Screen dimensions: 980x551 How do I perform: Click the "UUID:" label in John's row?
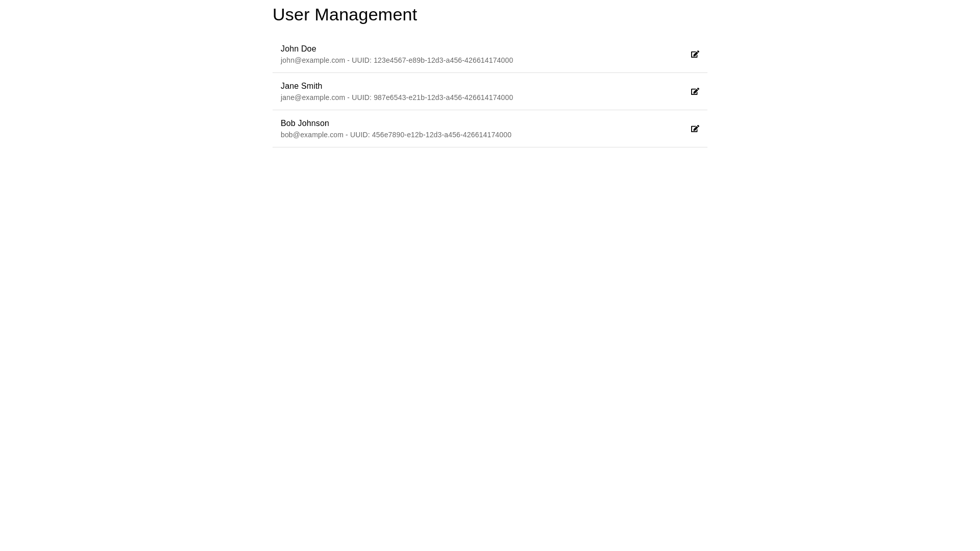coord(361,60)
